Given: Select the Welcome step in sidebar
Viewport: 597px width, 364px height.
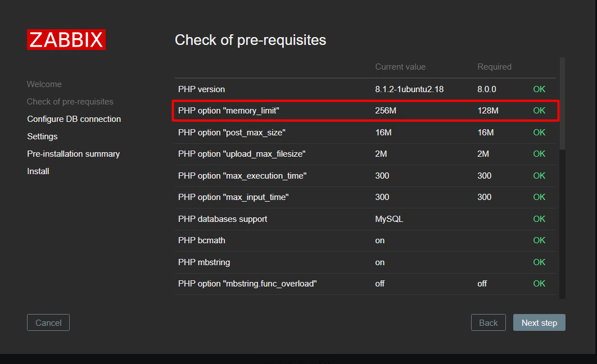Looking at the screenshot, I should pos(44,84).
